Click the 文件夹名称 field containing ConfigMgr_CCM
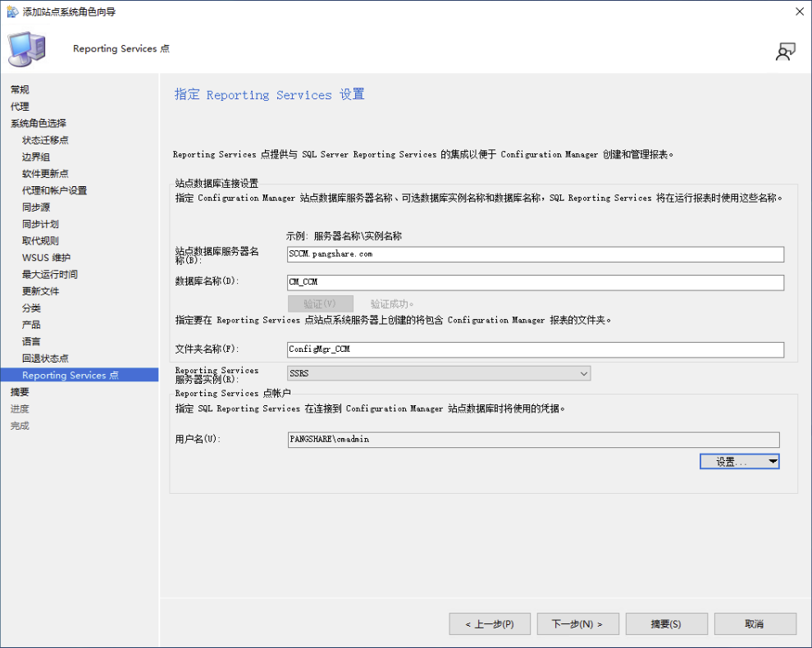This screenshot has width=812, height=648. point(536,349)
